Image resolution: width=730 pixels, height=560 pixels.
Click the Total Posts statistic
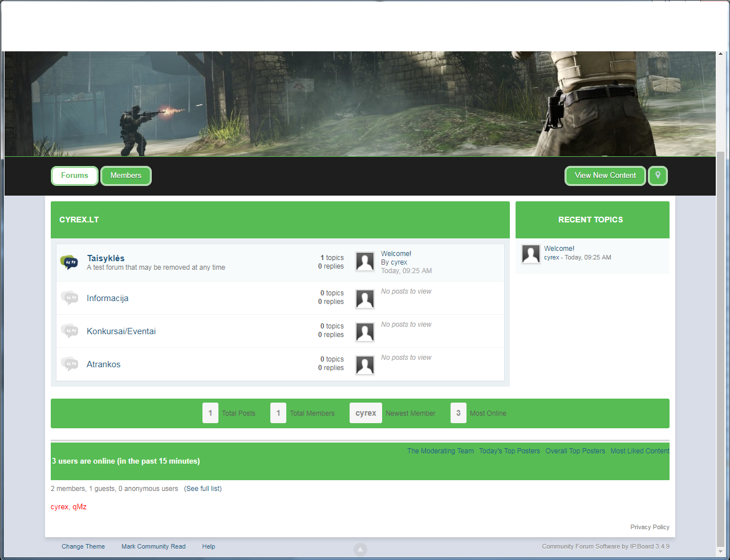229,413
